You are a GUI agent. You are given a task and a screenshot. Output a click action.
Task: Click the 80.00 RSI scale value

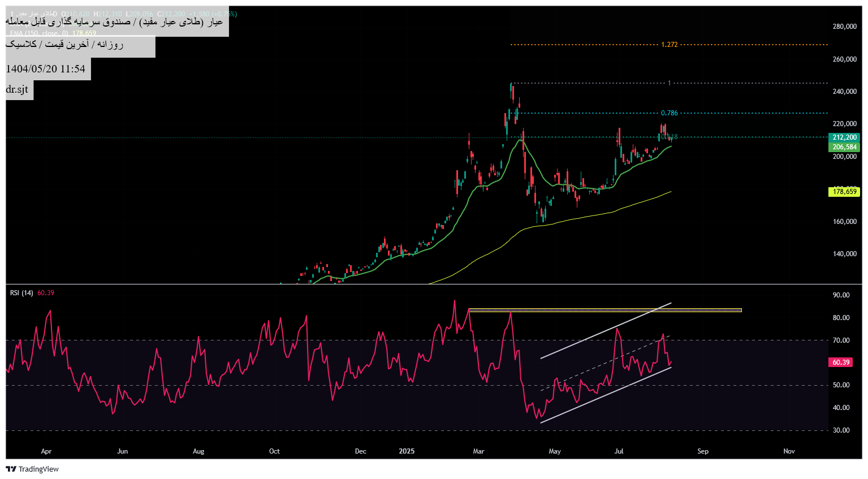click(841, 318)
